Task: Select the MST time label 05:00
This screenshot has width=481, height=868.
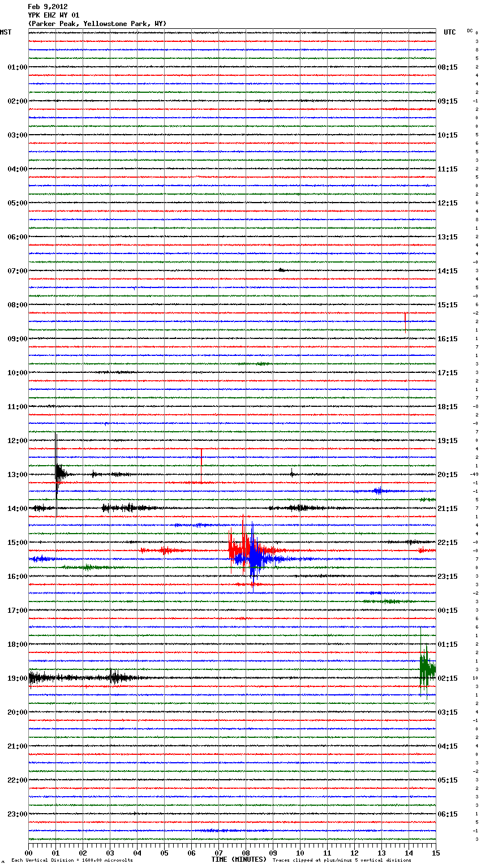Action: [x=18, y=203]
